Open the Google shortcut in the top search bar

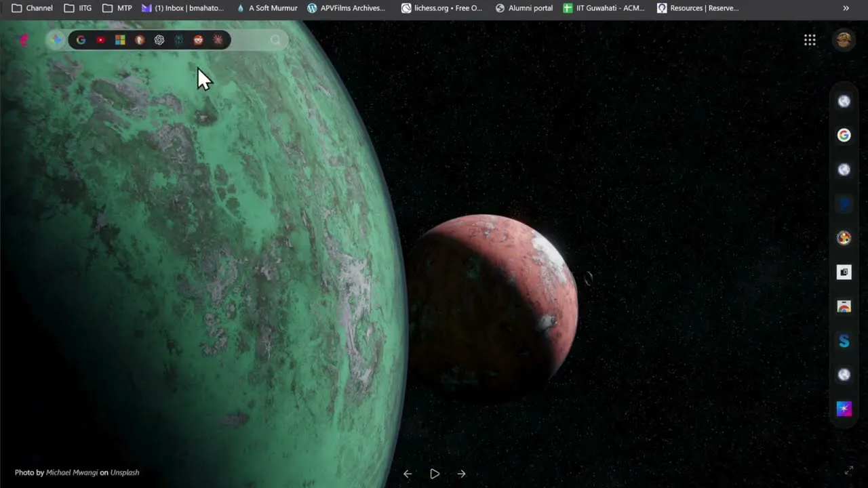81,40
